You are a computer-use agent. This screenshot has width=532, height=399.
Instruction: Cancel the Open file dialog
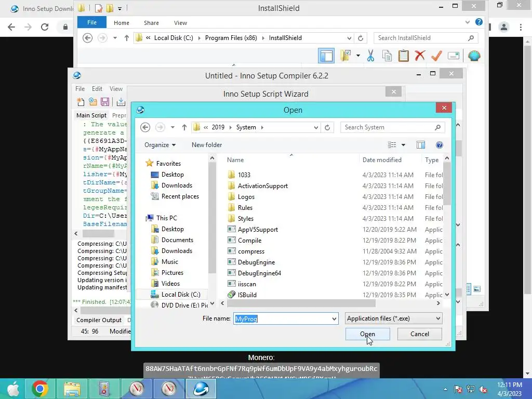click(x=419, y=334)
